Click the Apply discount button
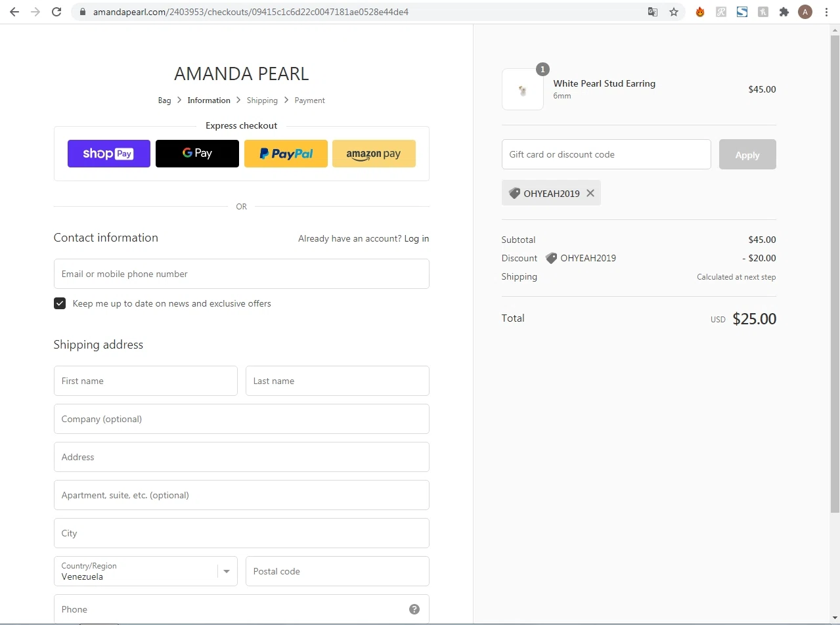The width and height of the screenshot is (840, 625). click(x=747, y=154)
